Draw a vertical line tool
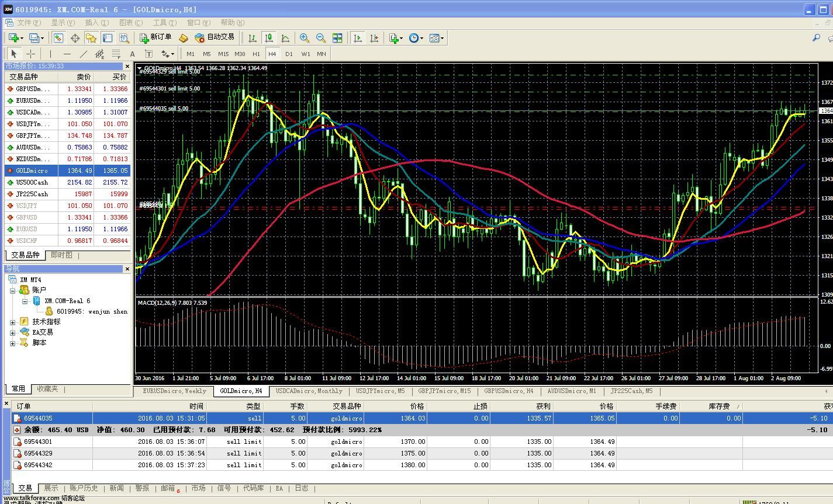The height and width of the screenshot is (504, 833). 51,54
